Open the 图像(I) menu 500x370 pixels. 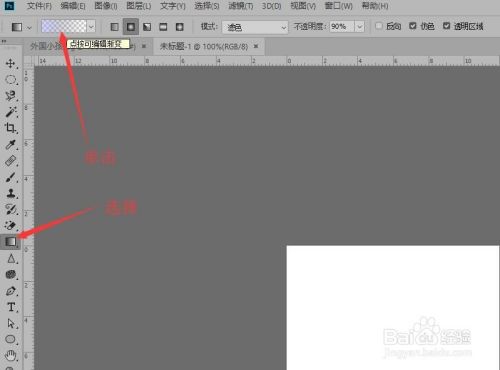pos(106,6)
